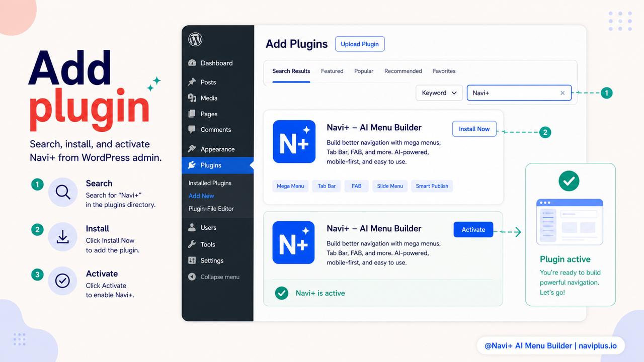644x362 pixels.
Task: Click the Plugin active heading
Action: 565,259
